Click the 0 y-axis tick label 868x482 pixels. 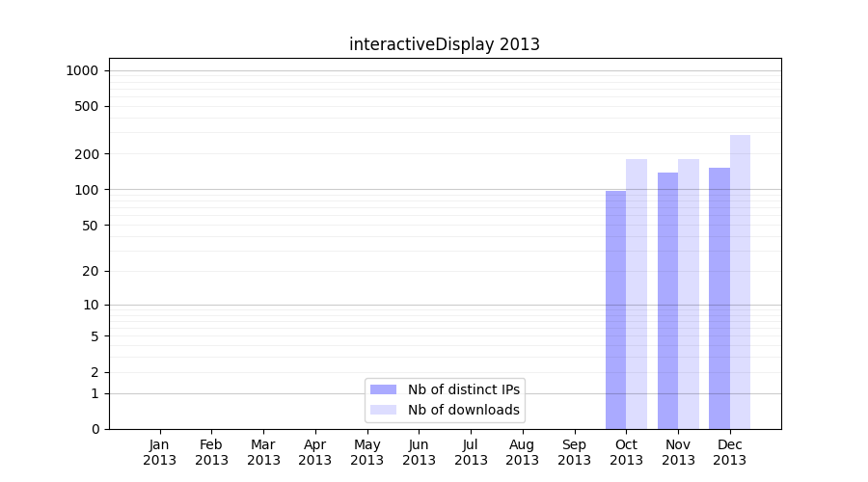pos(95,429)
